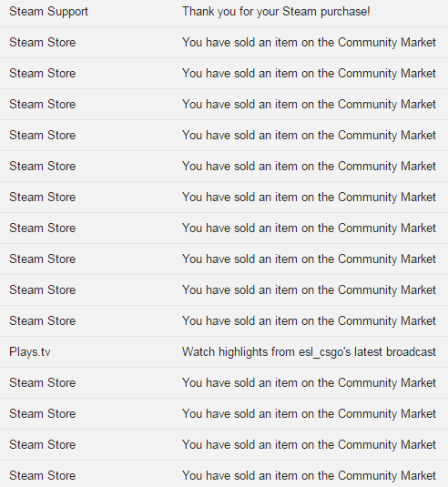Click Community Market subject right beneath Steam purchase subject

[x=309, y=42]
